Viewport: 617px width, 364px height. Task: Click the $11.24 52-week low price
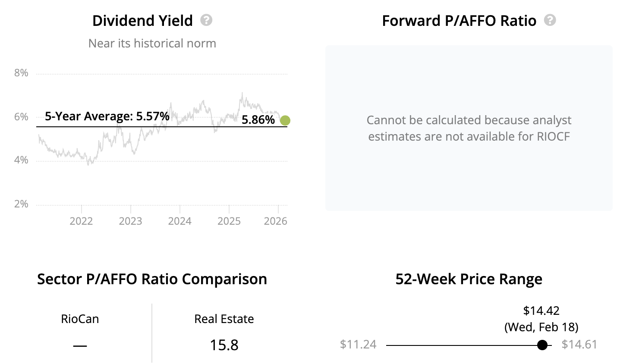[358, 345]
